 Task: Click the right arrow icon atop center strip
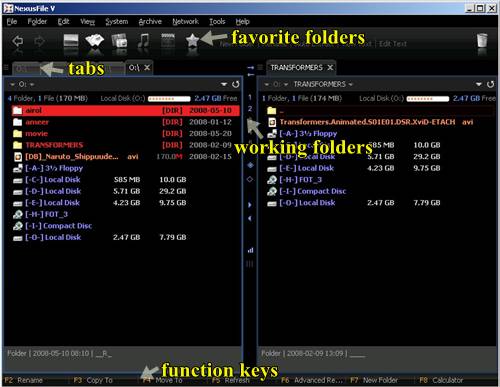(251, 68)
